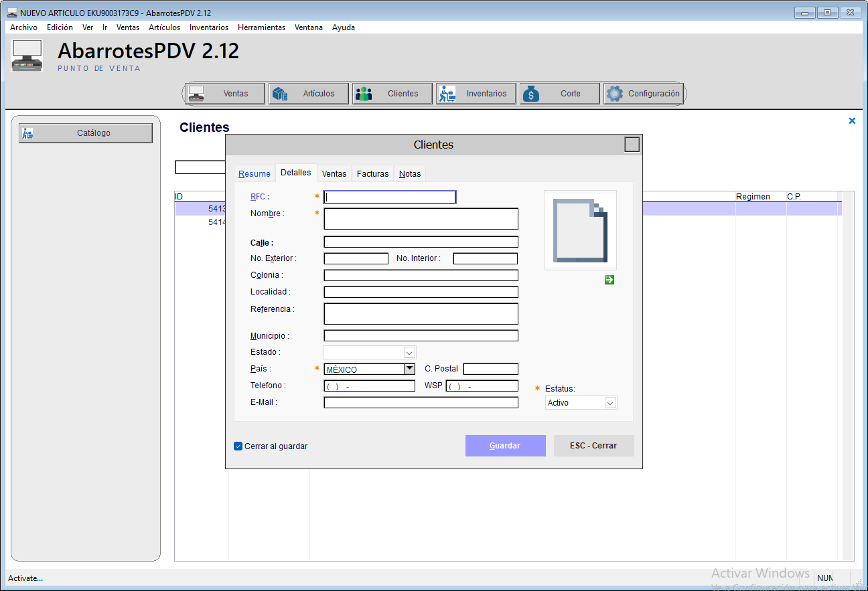Viewport: 868px width, 591px height.
Task: Close the Clientes panel with the blue X
Action: point(852,121)
